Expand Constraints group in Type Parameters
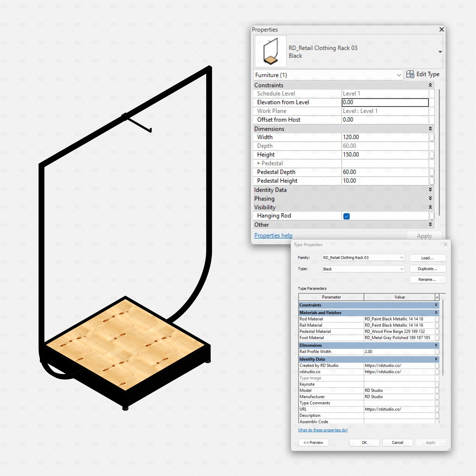Image resolution: width=476 pixels, height=476 pixels. [x=436, y=305]
